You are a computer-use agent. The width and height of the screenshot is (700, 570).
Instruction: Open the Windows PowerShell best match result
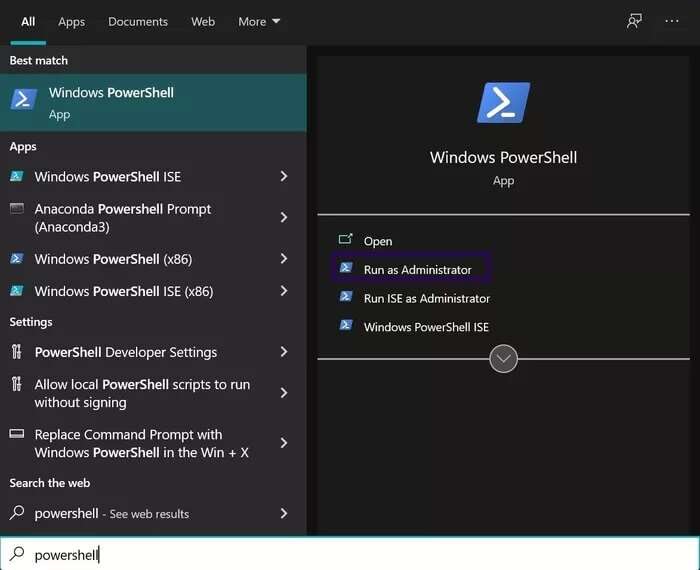point(153,103)
